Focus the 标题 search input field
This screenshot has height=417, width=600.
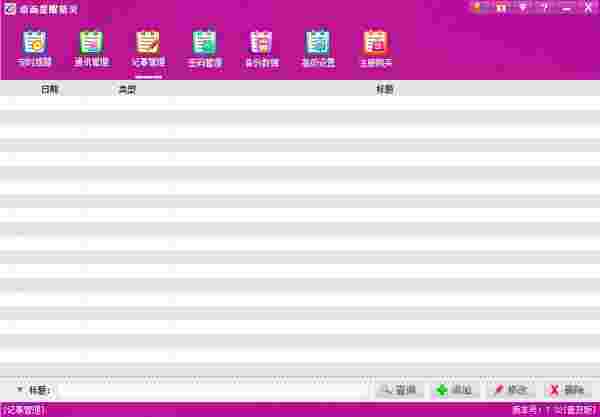211,390
